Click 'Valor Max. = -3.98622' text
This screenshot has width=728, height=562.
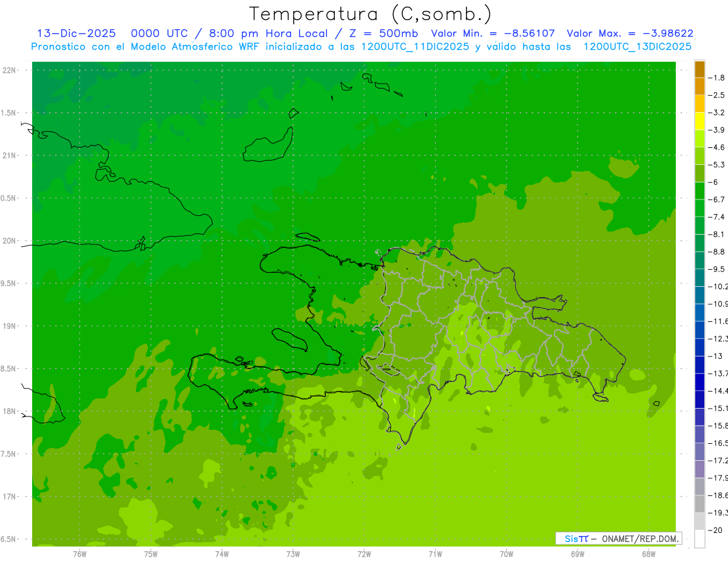(630, 33)
